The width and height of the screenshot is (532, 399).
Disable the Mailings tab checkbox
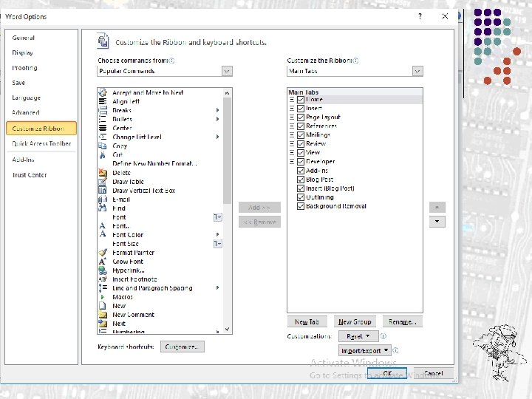pyautogui.click(x=301, y=135)
